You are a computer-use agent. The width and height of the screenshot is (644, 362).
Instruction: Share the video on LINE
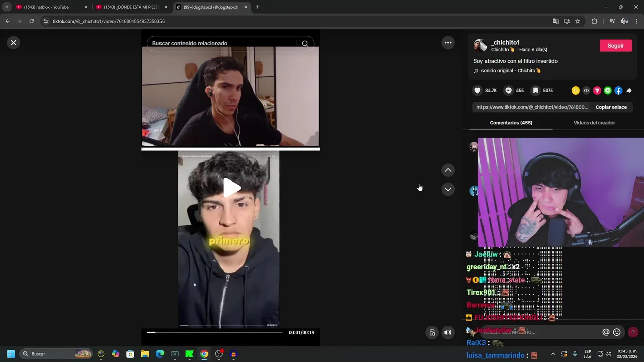pyautogui.click(x=608, y=90)
